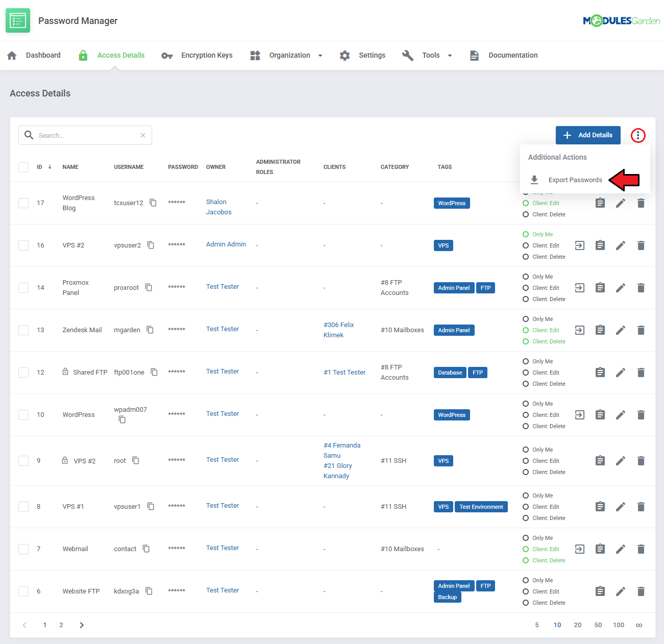664x644 pixels.
Task: Click the three-dot additional actions icon
Action: pyautogui.click(x=637, y=135)
